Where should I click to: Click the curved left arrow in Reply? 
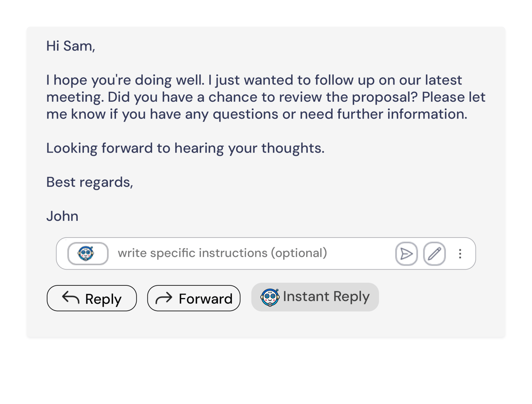[x=71, y=298]
